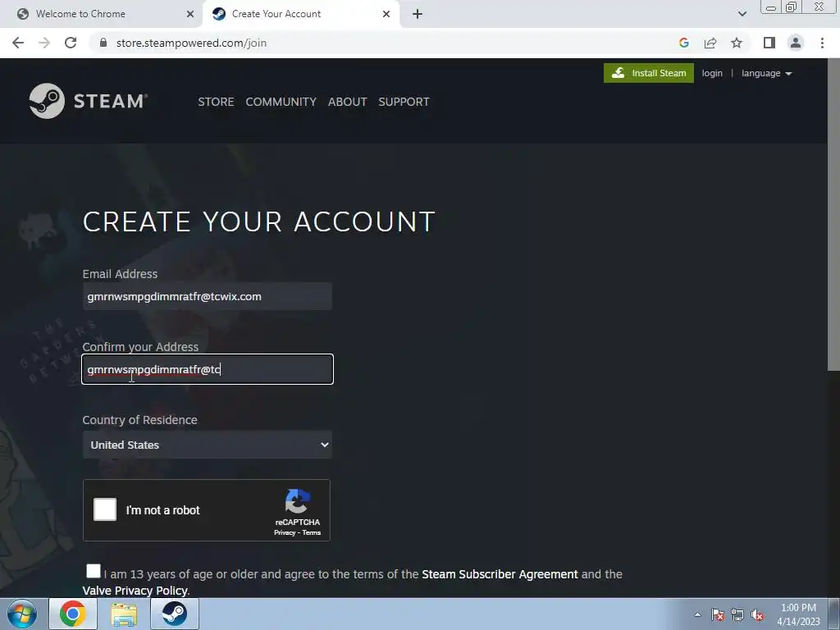Click the browser back arrow
This screenshot has width=840, height=630.
coord(18,43)
